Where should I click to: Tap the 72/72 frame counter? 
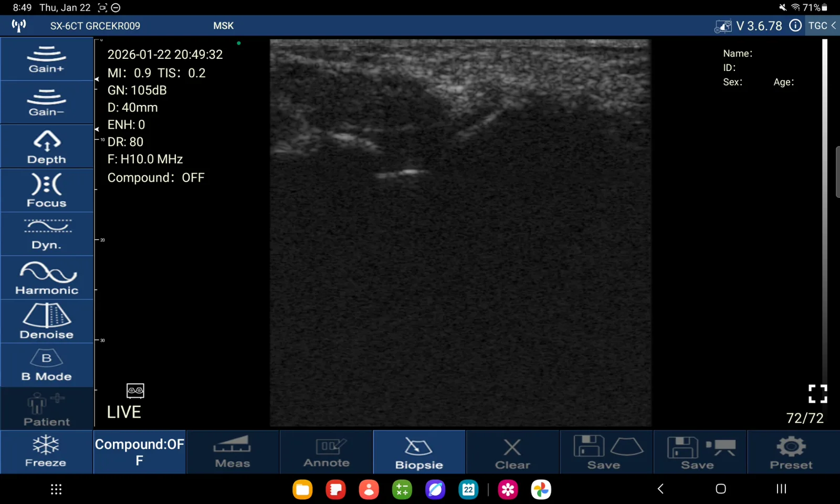coord(805,418)
